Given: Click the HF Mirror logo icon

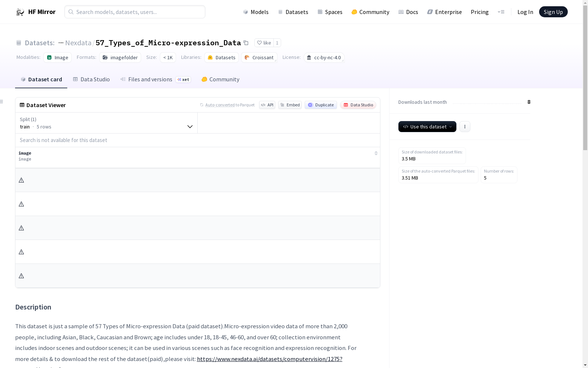Looking at the screenshot, I should coord(20,12).
